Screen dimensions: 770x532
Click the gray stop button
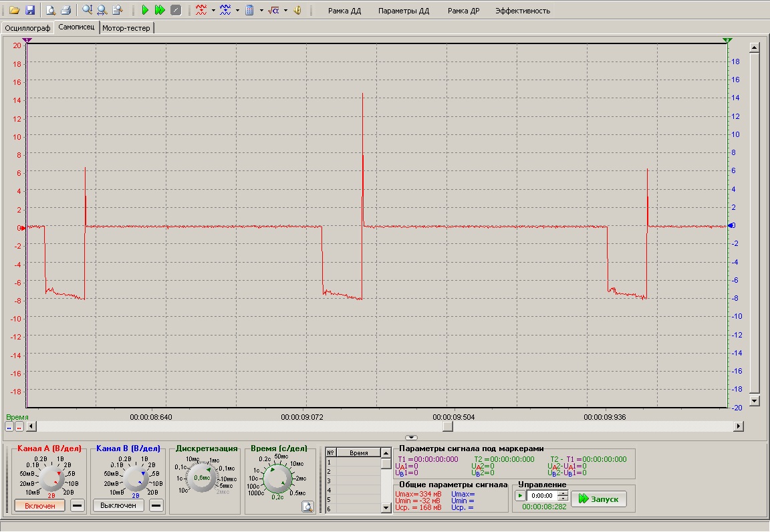pos(175,10)
